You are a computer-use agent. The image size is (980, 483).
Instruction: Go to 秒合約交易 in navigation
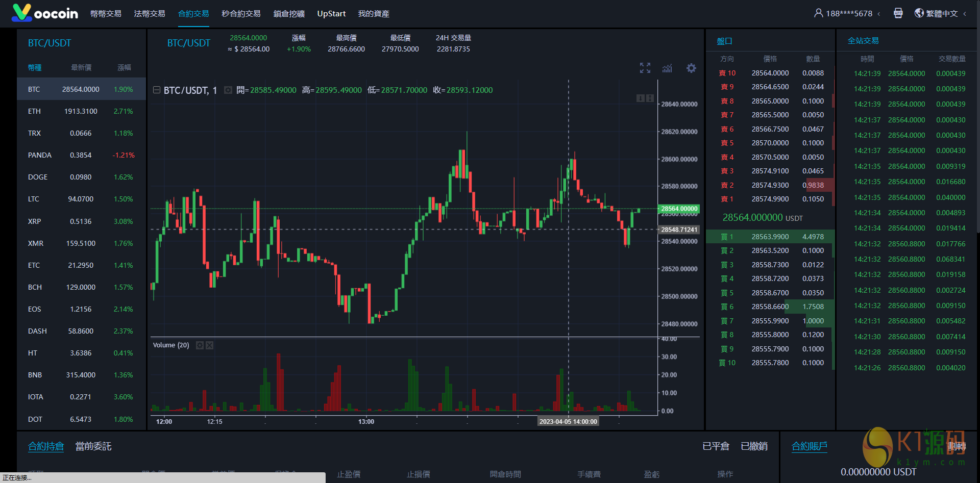(x=241, y=14)
